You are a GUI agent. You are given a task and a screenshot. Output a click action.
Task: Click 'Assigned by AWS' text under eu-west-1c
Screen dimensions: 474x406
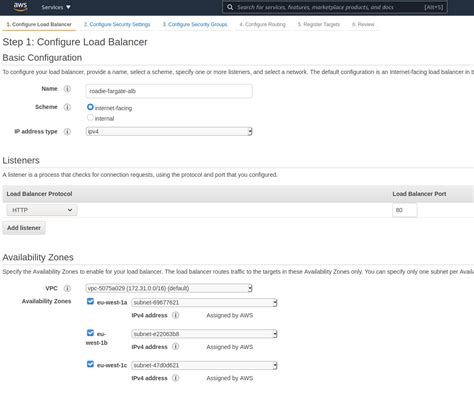[230, 378]
